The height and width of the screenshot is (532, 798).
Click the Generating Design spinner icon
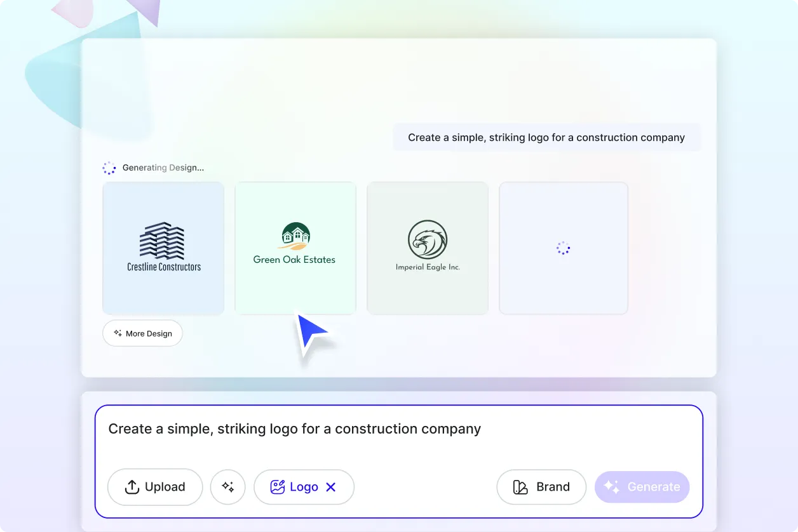(109, 167)
